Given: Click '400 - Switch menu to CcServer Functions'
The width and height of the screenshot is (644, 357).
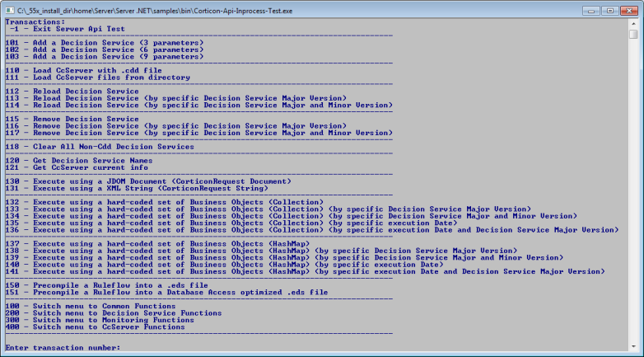Looking at the screenshot, I should [x=95, y=327].
